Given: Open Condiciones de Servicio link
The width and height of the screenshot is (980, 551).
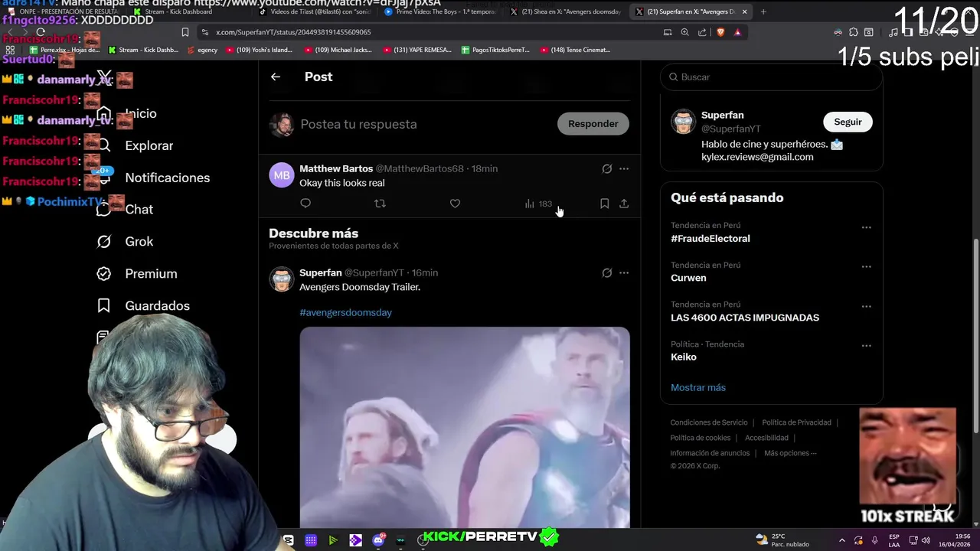Looking at the screenshot, I should coord(709,422).
